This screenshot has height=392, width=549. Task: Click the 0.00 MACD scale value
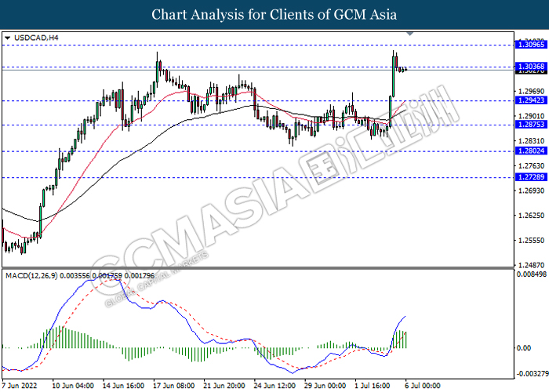[524, 348]
